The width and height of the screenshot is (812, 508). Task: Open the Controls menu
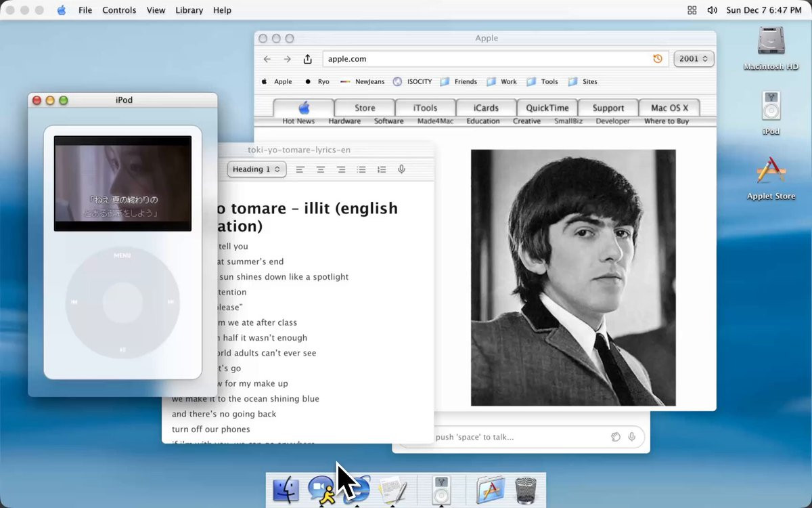pos(119,10)
